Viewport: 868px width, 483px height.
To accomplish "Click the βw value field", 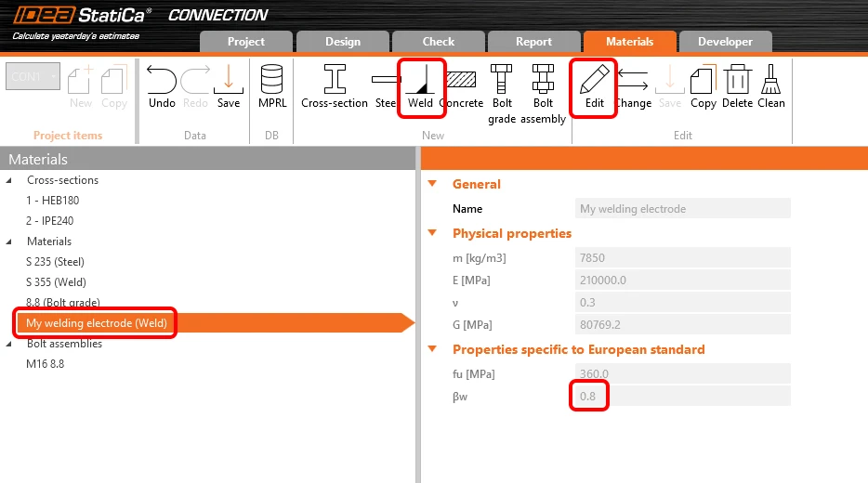I will click(x=682, y=396).
